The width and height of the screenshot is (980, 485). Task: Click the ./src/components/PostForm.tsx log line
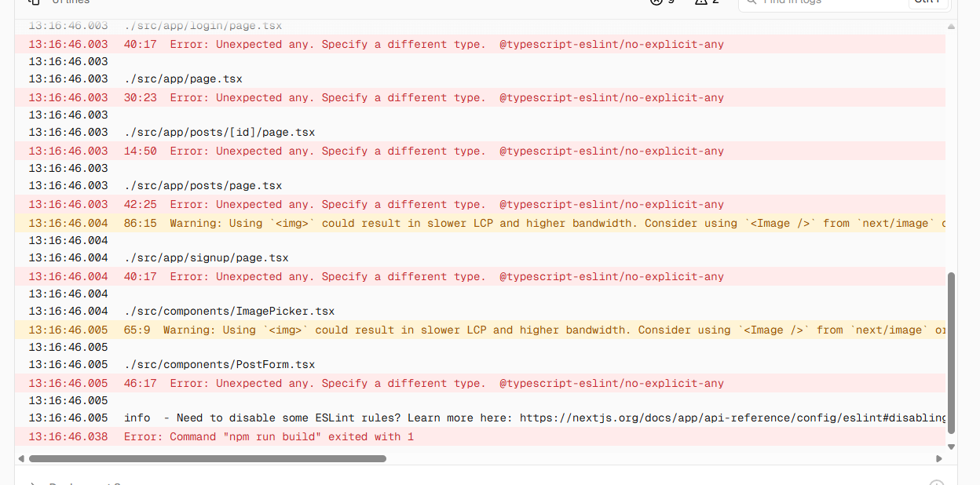219,365
